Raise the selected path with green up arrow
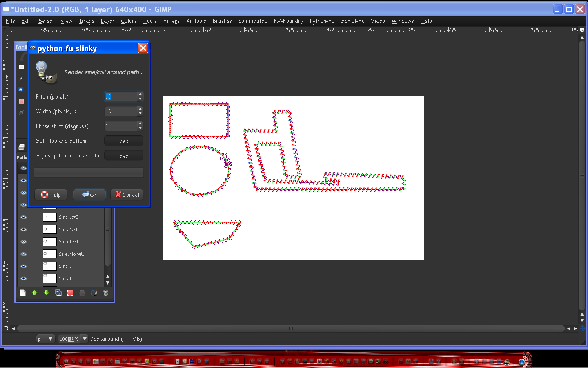This screenshot has height=368, width=588. point(35,293)
